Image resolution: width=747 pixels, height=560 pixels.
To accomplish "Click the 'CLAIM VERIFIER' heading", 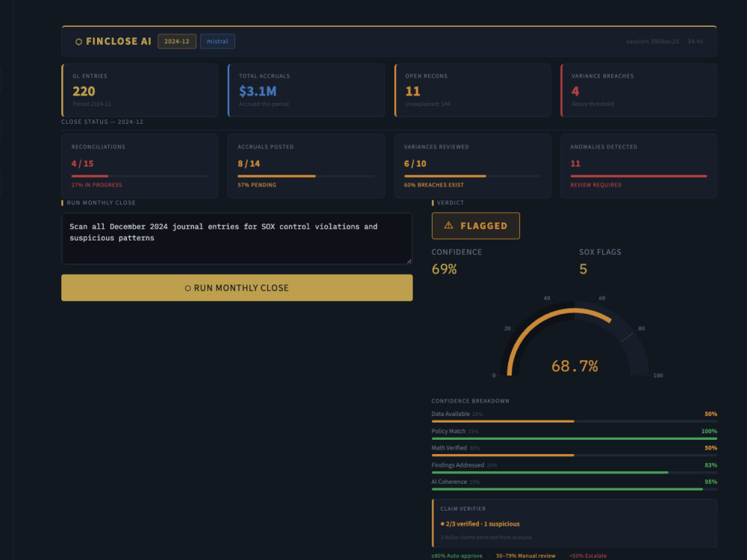I will (x=463, y=508).
